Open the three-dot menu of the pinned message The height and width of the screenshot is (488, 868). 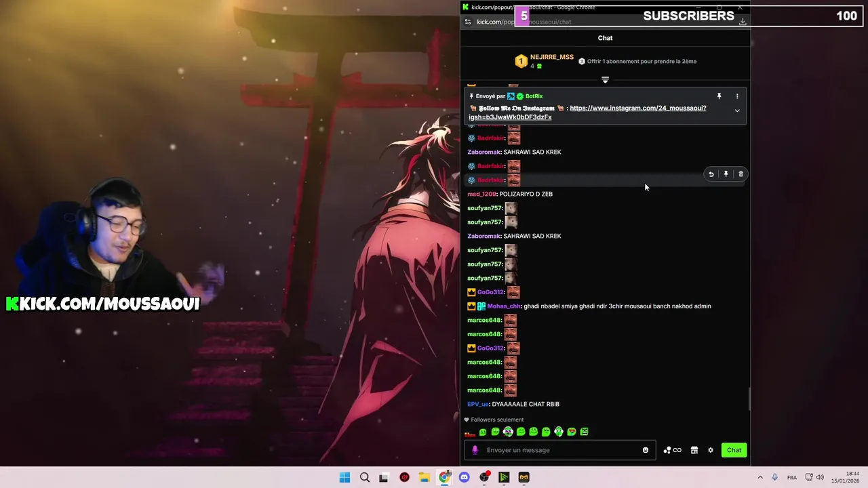coord(737,96)
